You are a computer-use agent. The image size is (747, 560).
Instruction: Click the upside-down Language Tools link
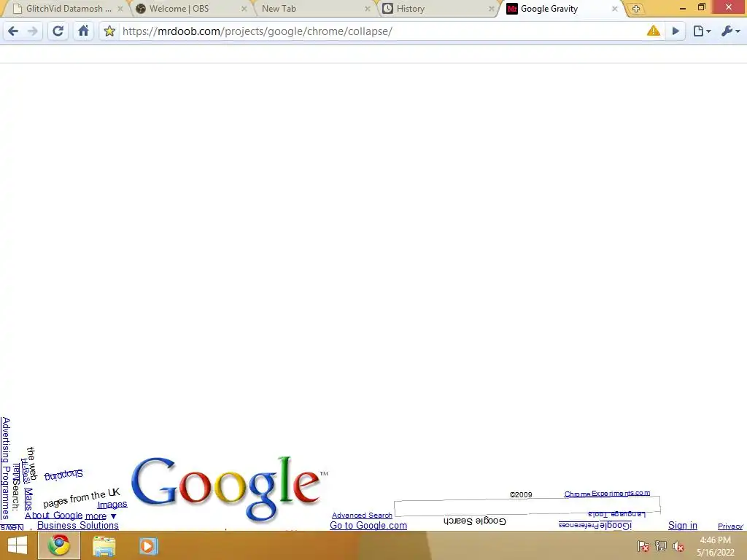(616, 514)
